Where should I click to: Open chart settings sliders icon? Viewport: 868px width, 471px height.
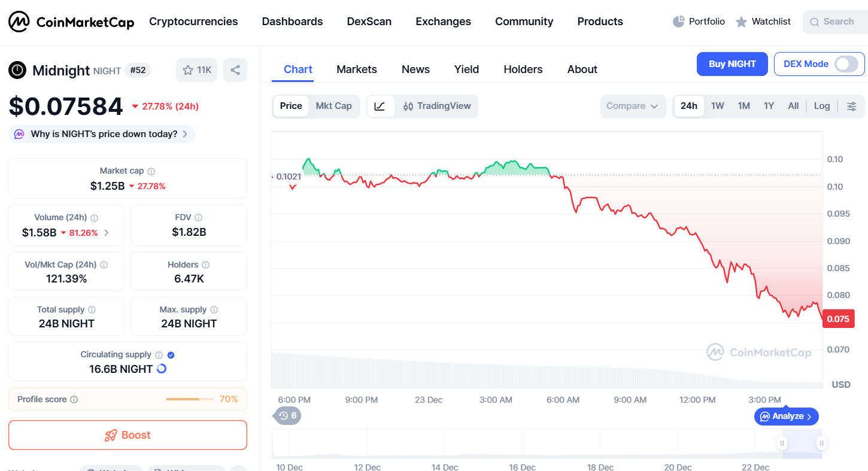coord(851,106)
